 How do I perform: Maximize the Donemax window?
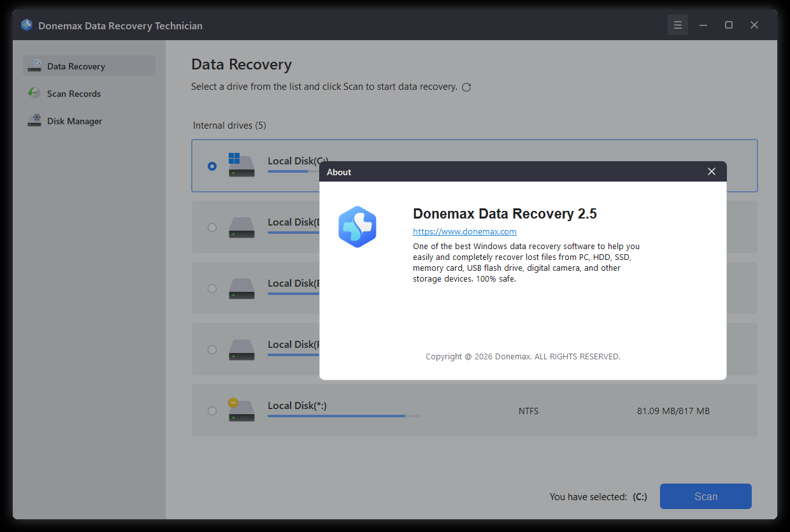pos(729,25)
